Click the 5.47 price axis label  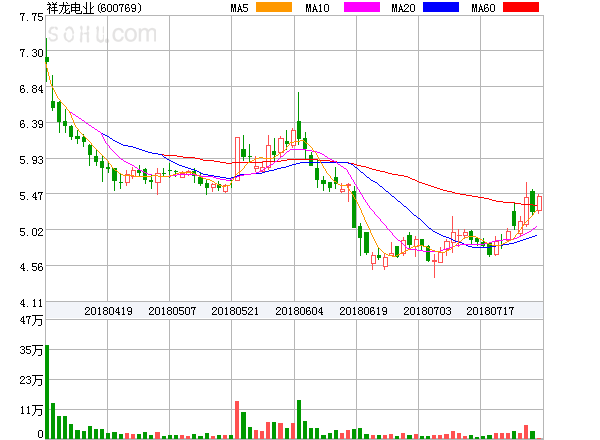(x=31, y=196)
